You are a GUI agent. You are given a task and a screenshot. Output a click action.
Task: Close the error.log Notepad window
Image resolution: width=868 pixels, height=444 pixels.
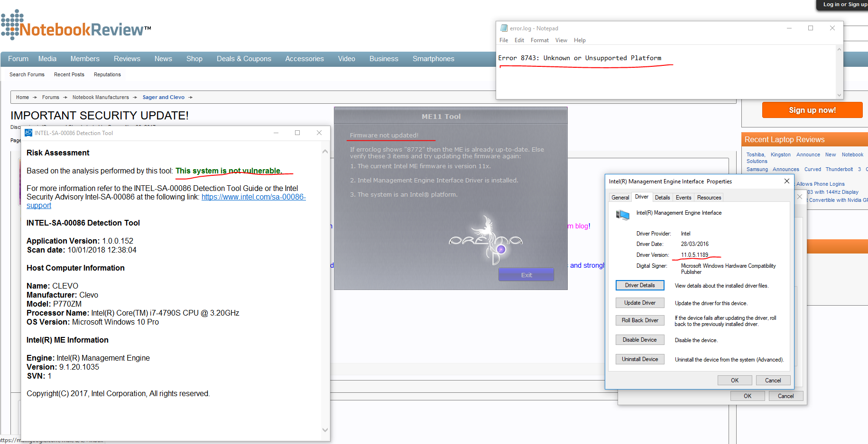click(x=832, y=28)
